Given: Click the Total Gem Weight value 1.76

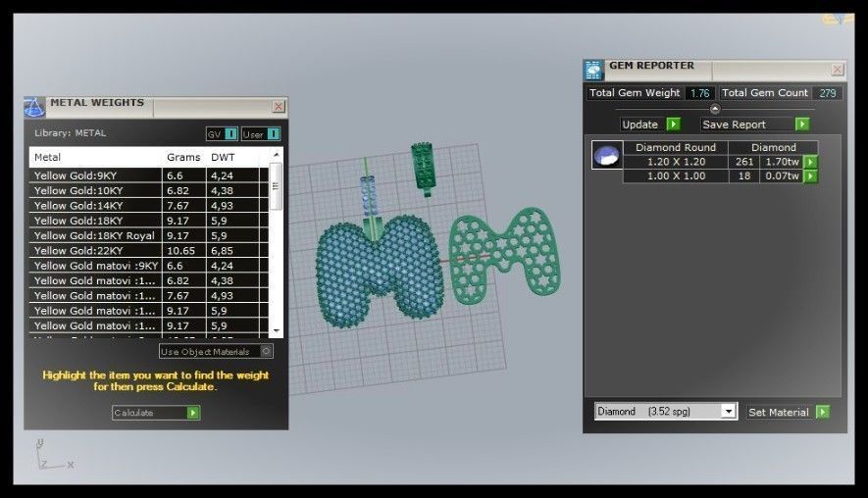Looking at the screenshot, I should 699,93.
